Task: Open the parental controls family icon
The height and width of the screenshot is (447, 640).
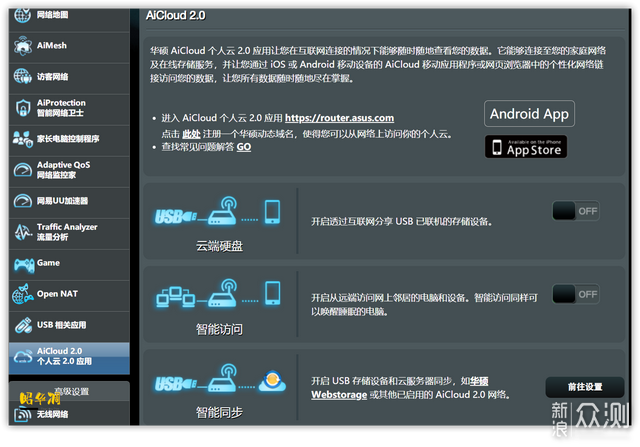Action: coord(23,139)
